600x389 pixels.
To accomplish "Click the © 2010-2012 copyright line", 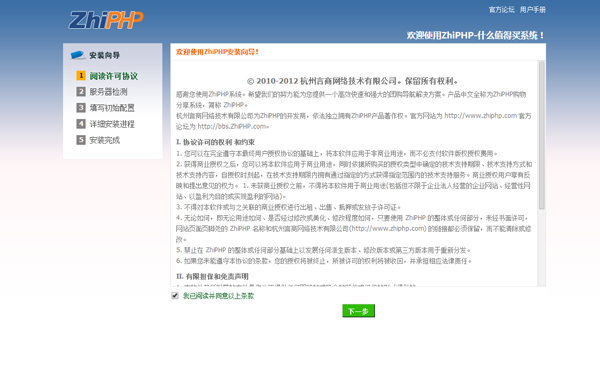I will click(x=352, y=81).
